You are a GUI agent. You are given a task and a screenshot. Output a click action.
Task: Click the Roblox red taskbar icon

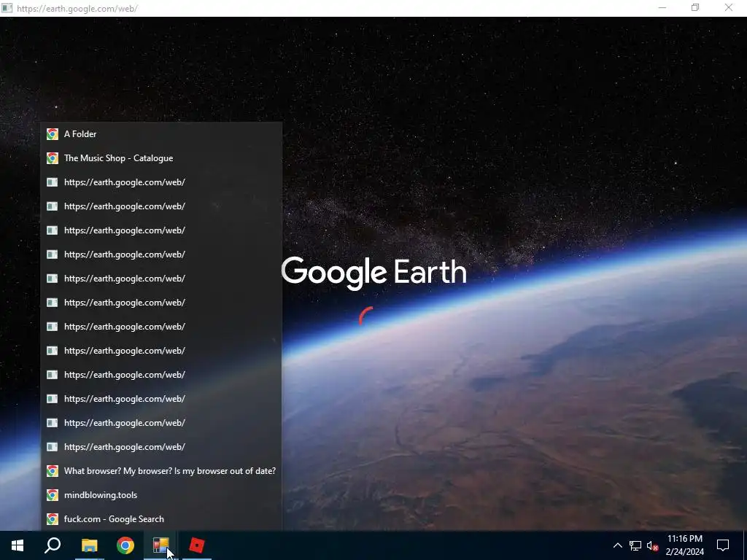[197, 545]
